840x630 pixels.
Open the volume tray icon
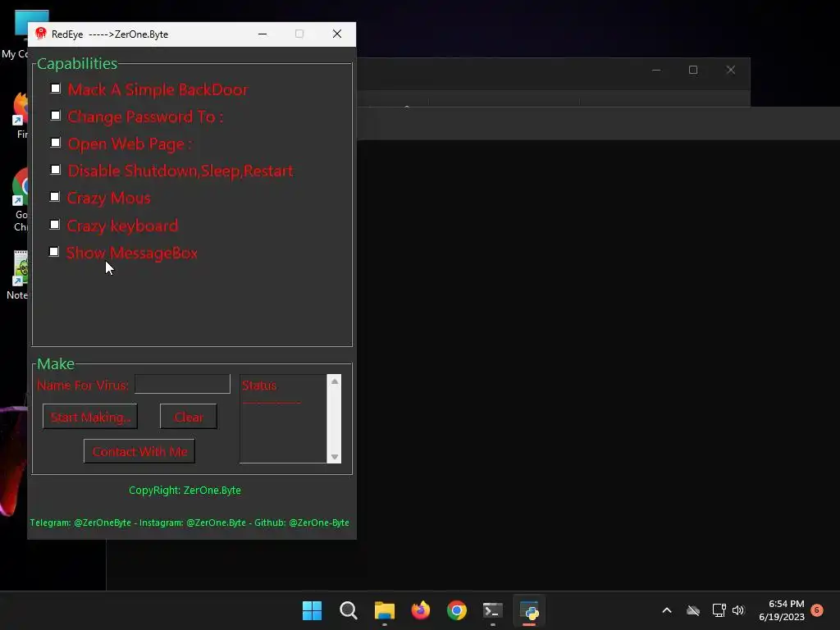point(738,610)
